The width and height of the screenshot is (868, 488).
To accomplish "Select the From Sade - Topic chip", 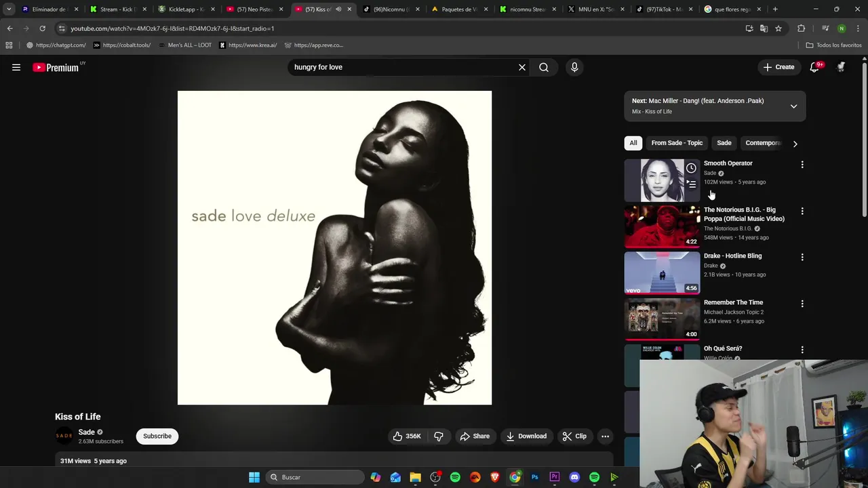I will (677, 143).
